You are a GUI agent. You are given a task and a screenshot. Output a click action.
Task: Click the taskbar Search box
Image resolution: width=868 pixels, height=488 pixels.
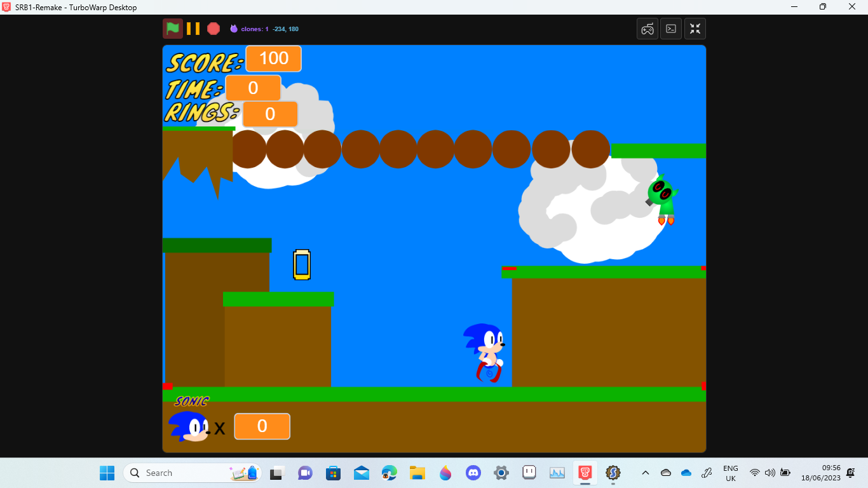[x=193, y=473]
